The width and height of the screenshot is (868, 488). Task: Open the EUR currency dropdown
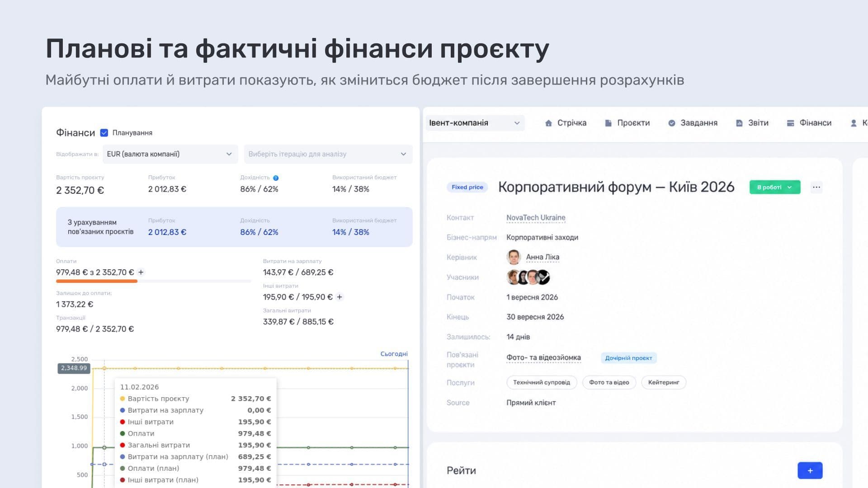coord(170,154)
